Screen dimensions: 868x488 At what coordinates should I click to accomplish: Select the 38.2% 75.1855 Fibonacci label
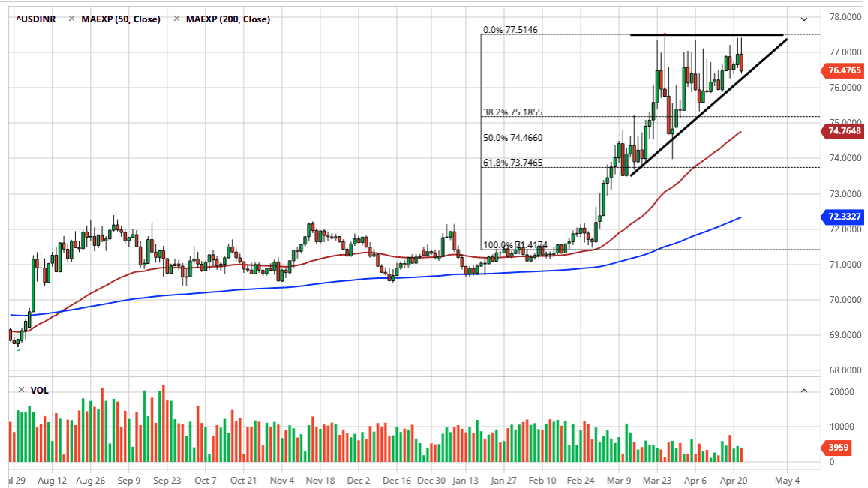pyautogui.click(x=512, y=112)
